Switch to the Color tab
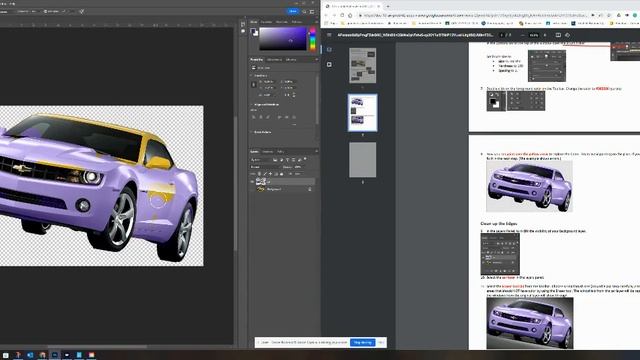 (253, 22)
